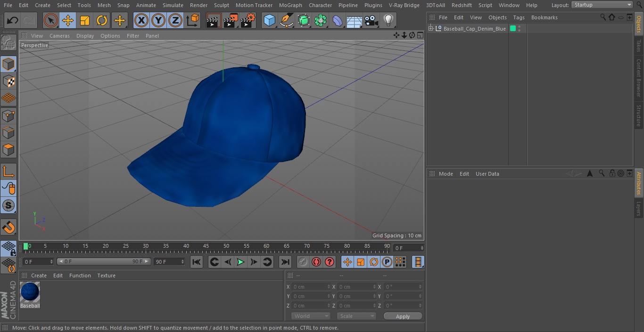Toggle Baseball_Cap_Denim_Blue visibility dots
This screenshot has width=644, height=332.
(520, 29)
